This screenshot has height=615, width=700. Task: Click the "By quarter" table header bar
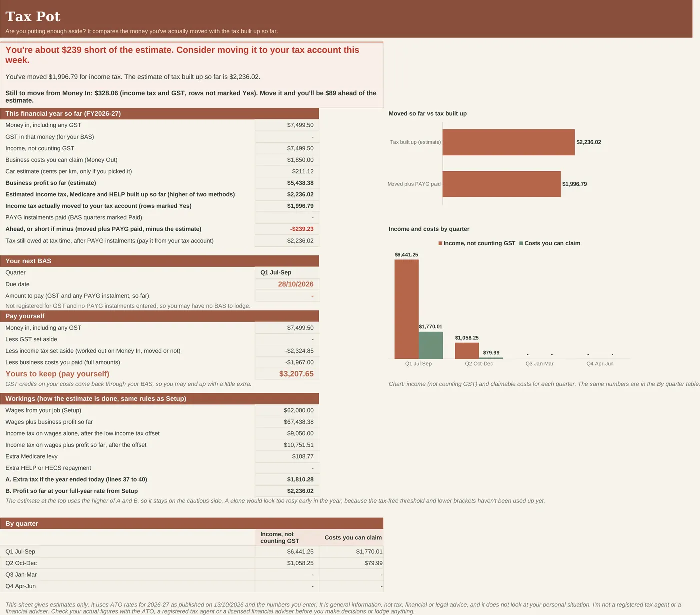192,524
